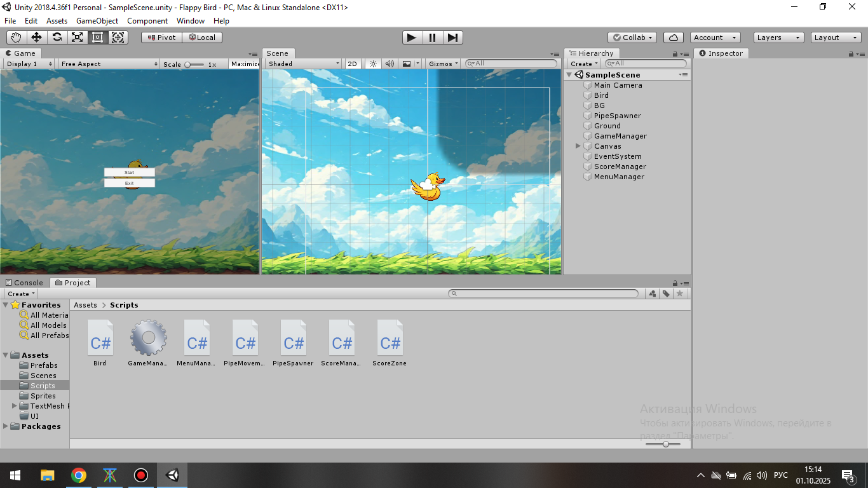Select the Rotate tool
The width and height of the screenshot is (868, 488).
point(57,37)
